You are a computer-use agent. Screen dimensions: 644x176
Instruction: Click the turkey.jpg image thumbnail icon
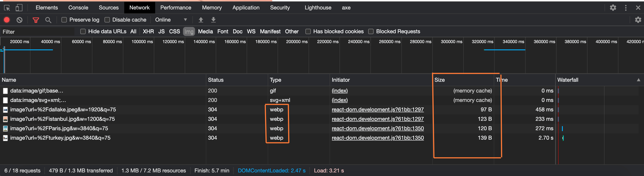tap(5, 138)
